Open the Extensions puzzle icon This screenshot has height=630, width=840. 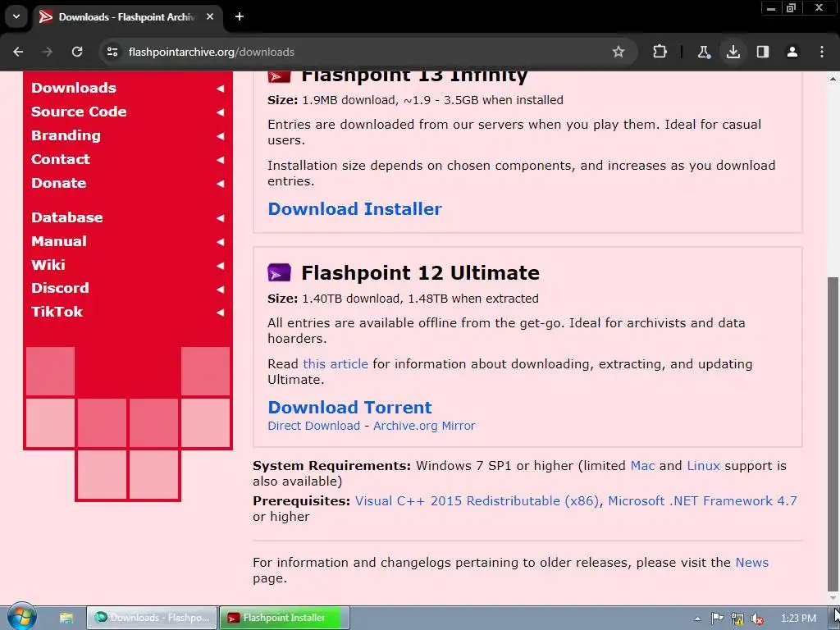660,52
